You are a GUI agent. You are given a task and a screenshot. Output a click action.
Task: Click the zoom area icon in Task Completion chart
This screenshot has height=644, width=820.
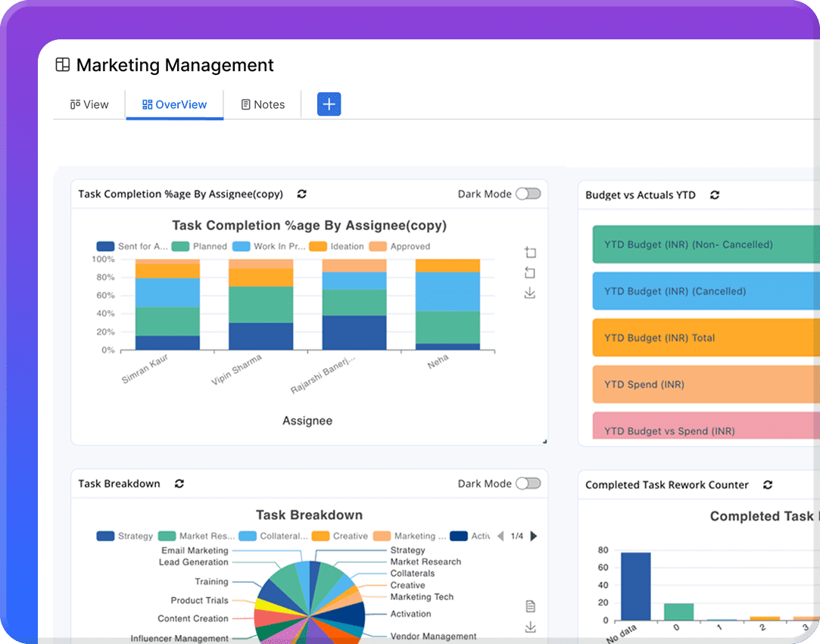pos(530,253)
